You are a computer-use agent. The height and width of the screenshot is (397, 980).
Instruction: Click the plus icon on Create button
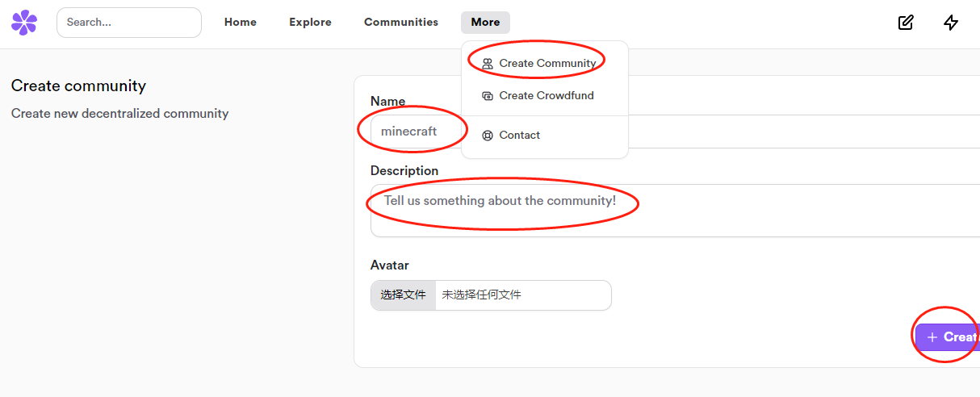tap(932, 337)
